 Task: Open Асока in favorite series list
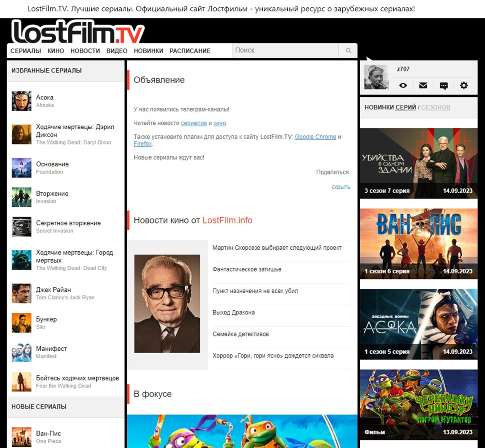(44, 97)
